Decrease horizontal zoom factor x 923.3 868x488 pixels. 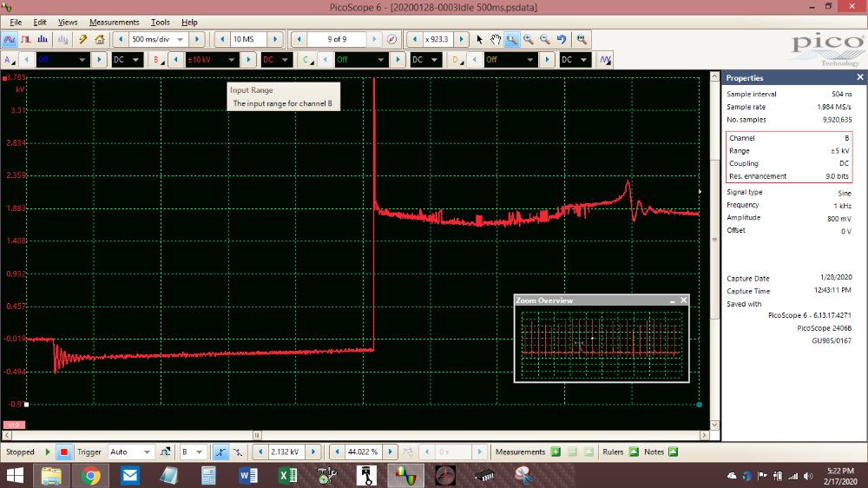point(415,39)
